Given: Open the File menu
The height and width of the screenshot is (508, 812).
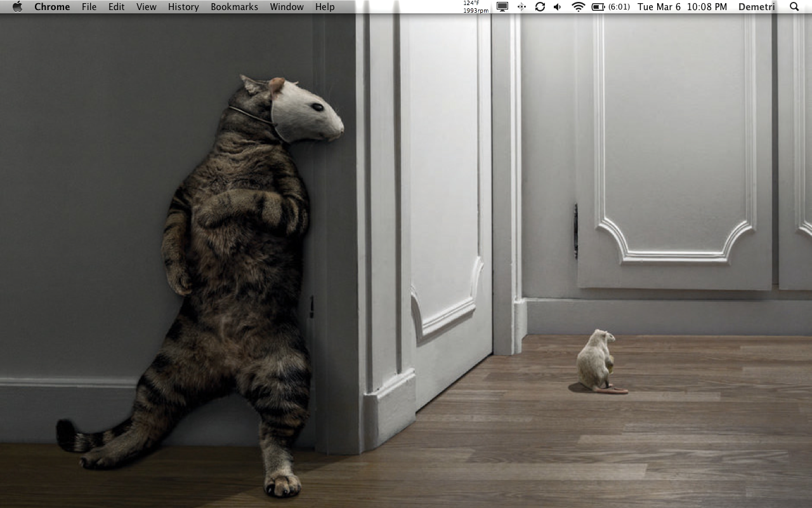Looking at the screenshot, I should point(89,7).
